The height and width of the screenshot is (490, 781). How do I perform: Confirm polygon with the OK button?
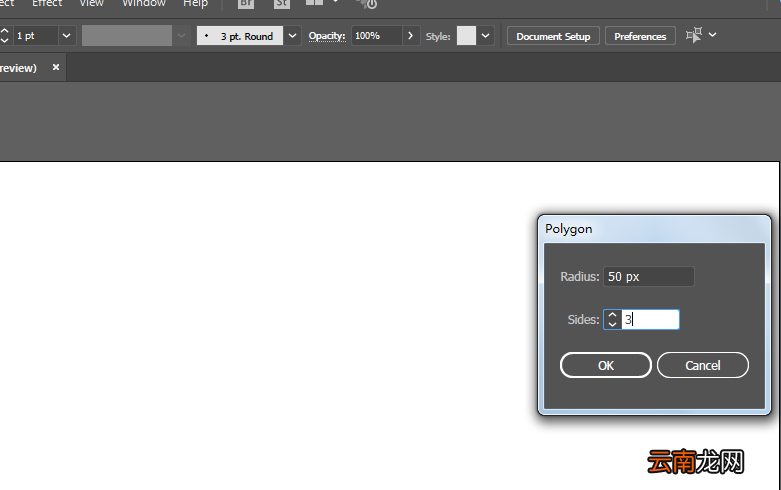pos(606,365)
